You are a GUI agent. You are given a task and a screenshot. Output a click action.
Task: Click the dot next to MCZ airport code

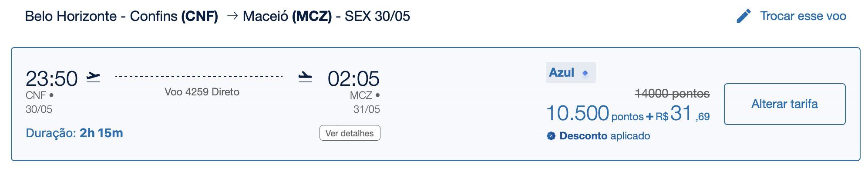377,95
